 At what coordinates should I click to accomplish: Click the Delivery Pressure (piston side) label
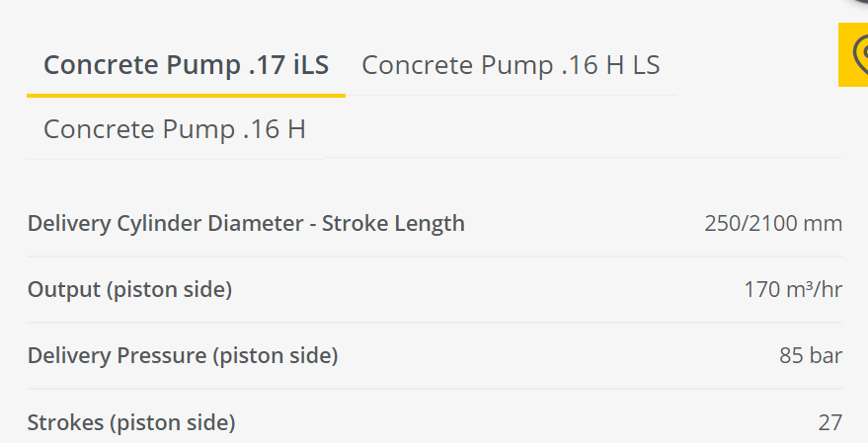pos(183,355)
